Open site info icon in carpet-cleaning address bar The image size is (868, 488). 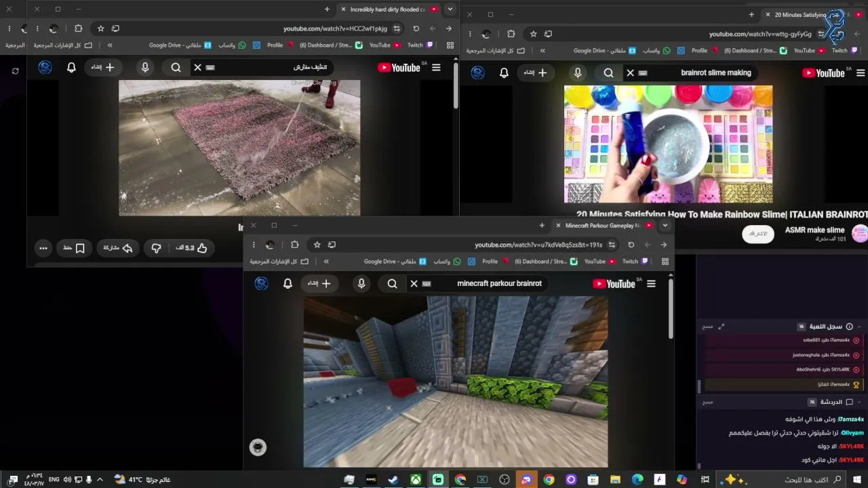click(x=397, y=28)
